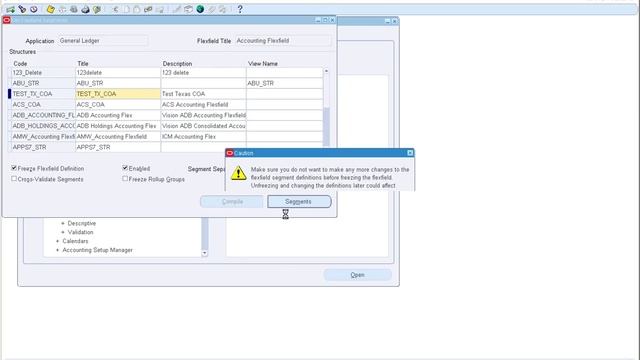Select the 123_Delete code cell

coord(43,73)
